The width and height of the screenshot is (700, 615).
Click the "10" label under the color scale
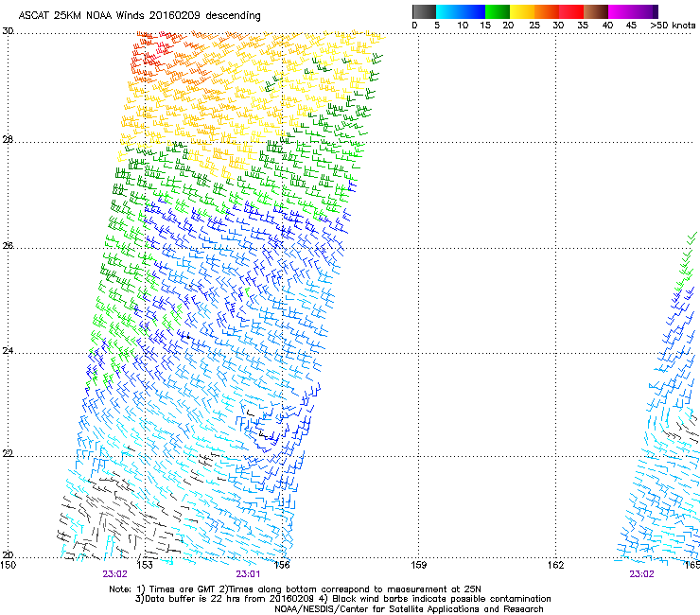coord(463,26)
